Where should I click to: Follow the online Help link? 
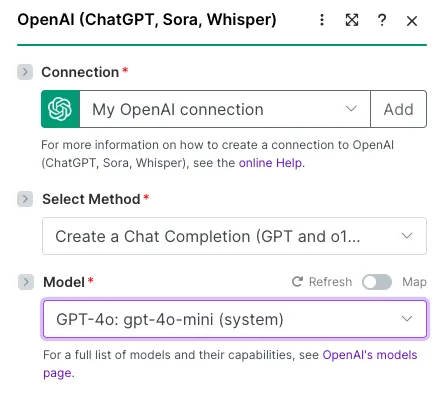270,163
